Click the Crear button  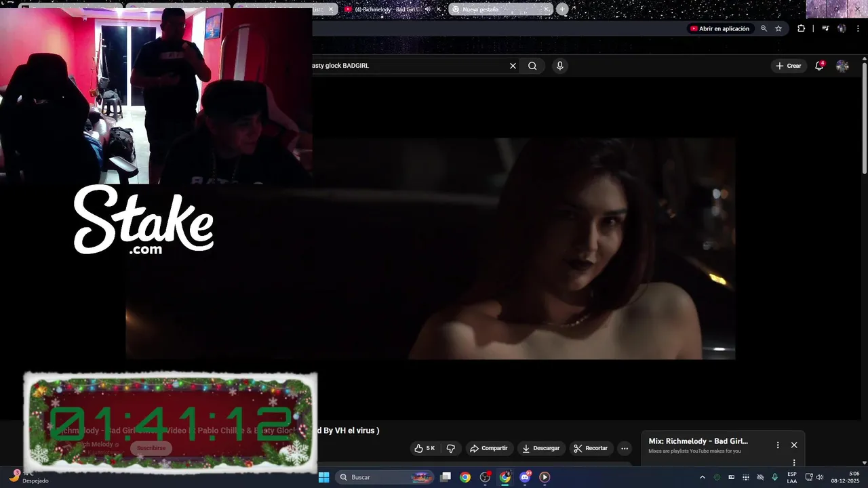coord(789,66)
